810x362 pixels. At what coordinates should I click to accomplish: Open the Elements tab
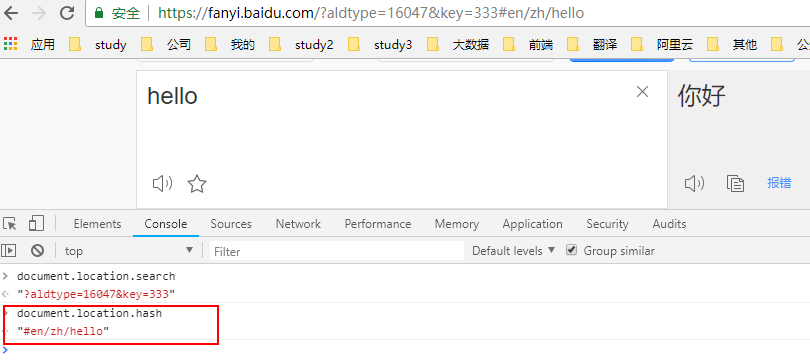pyautogui.click(x=97, y=224)
